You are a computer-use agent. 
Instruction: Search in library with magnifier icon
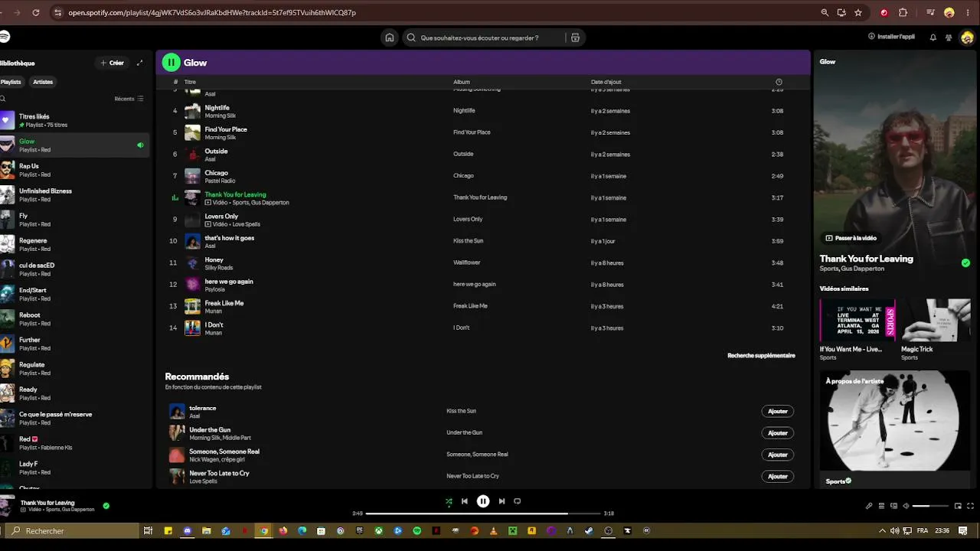coord(3,99)
